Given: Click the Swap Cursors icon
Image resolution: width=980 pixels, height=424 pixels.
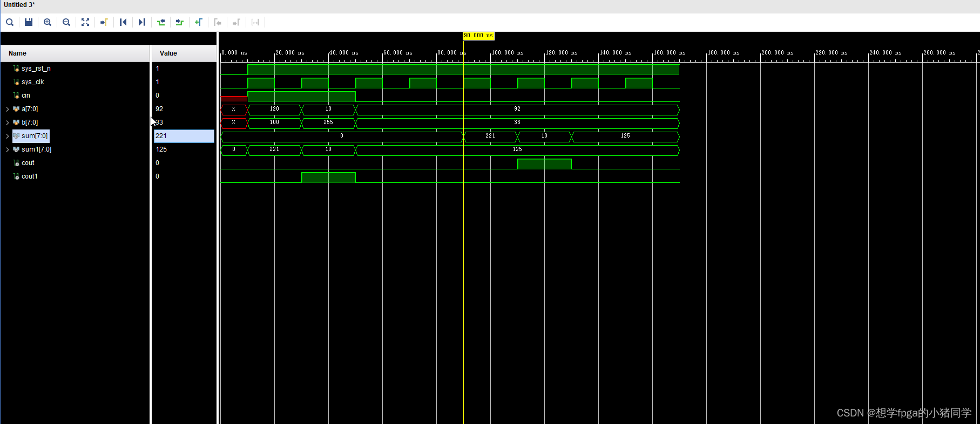Looking at the screenshot, I should click(255, 22).
